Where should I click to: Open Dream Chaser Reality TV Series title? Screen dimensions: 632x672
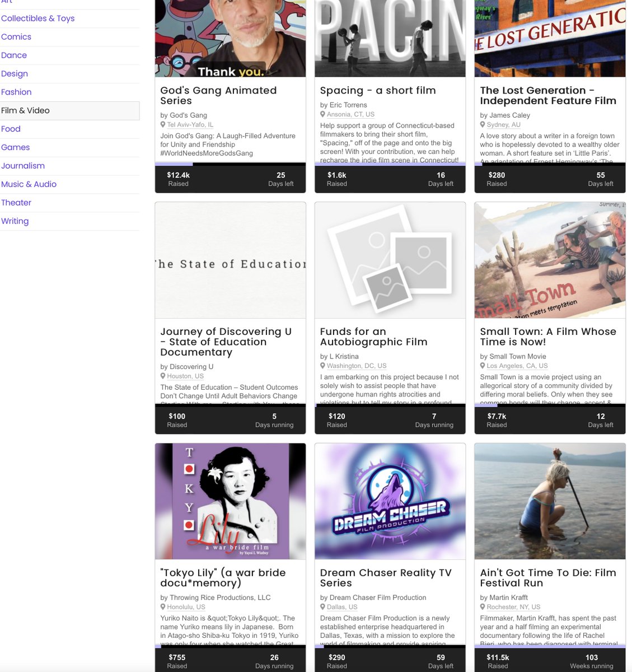(x=386, y=578)
